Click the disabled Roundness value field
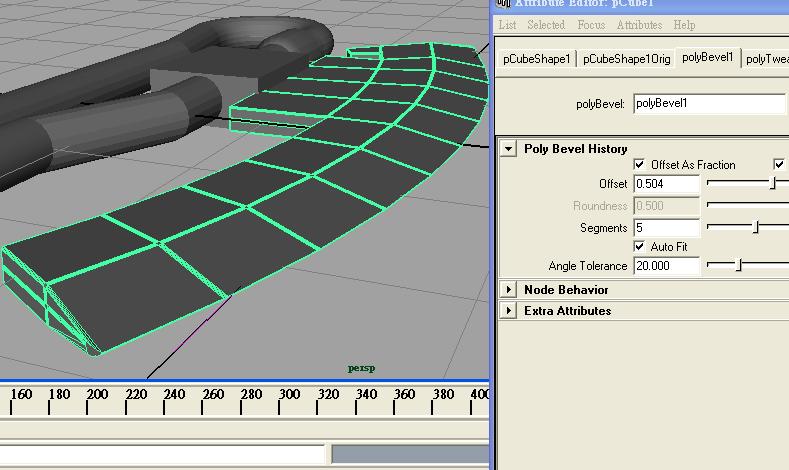Viewport: 789px width, 470px height. [666, 206]
